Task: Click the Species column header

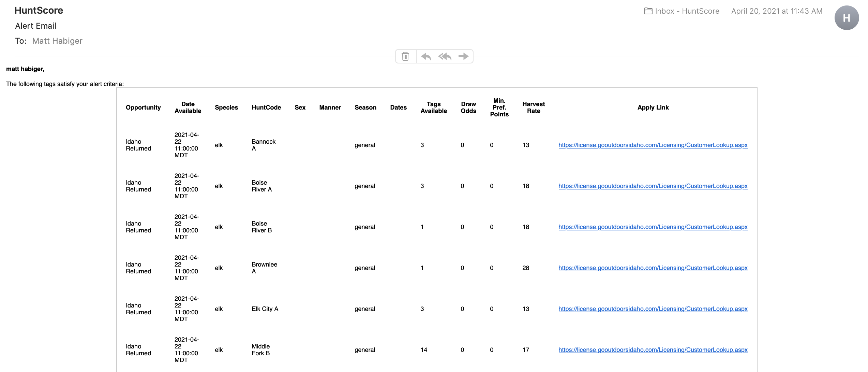Action: (226, 108)
